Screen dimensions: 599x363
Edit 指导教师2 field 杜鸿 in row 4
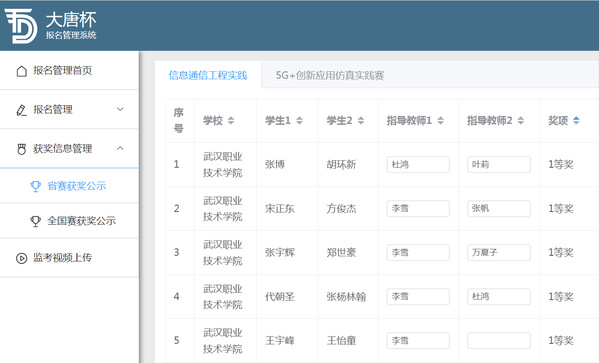point(499,297)
